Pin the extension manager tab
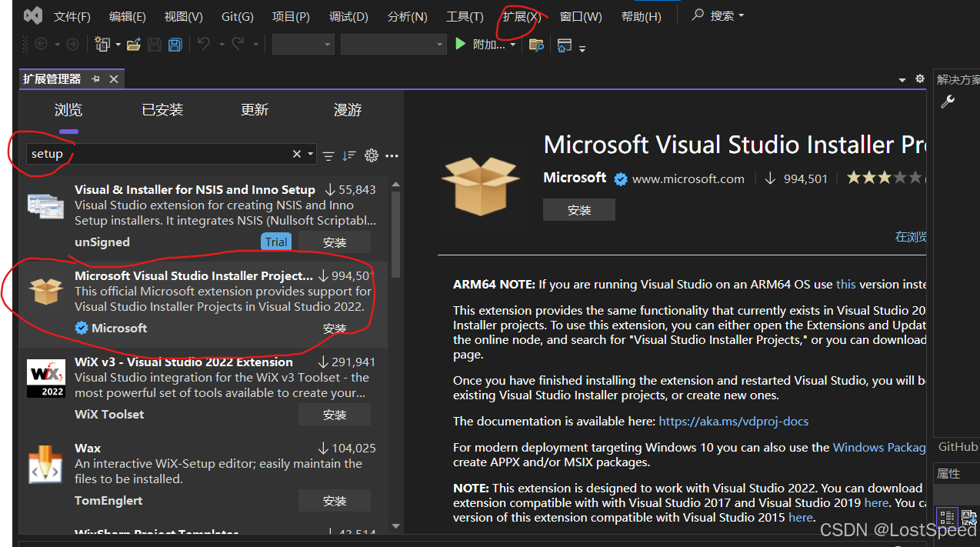This screenshot has height=547, width=980. (x=96, y=79)
